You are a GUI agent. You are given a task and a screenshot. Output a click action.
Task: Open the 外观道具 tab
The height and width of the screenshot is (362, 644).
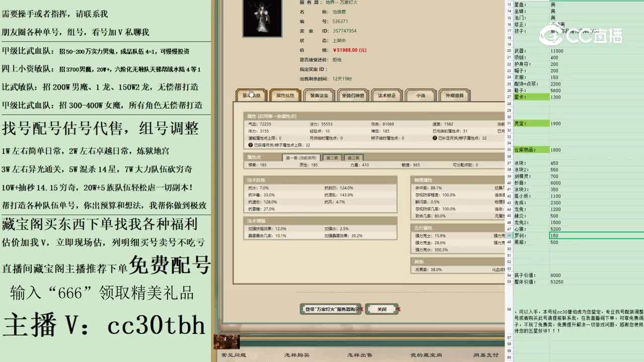[455, 95]
